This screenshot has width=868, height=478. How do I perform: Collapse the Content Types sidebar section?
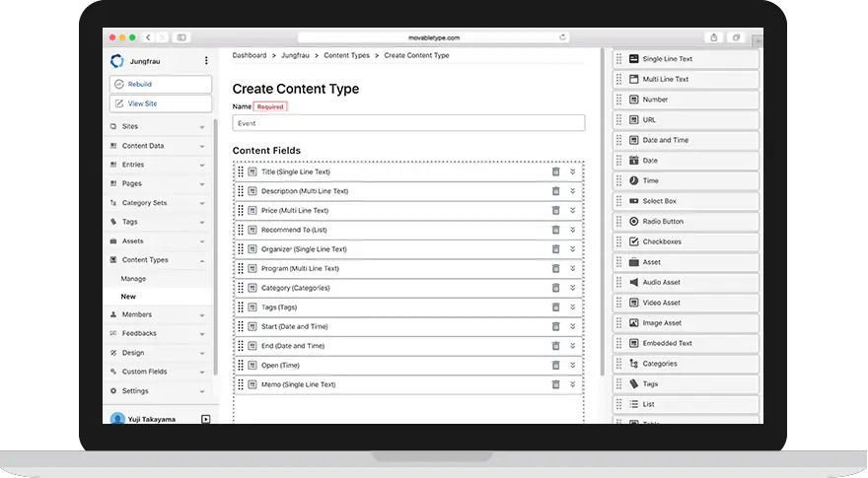tap(201, 260)
